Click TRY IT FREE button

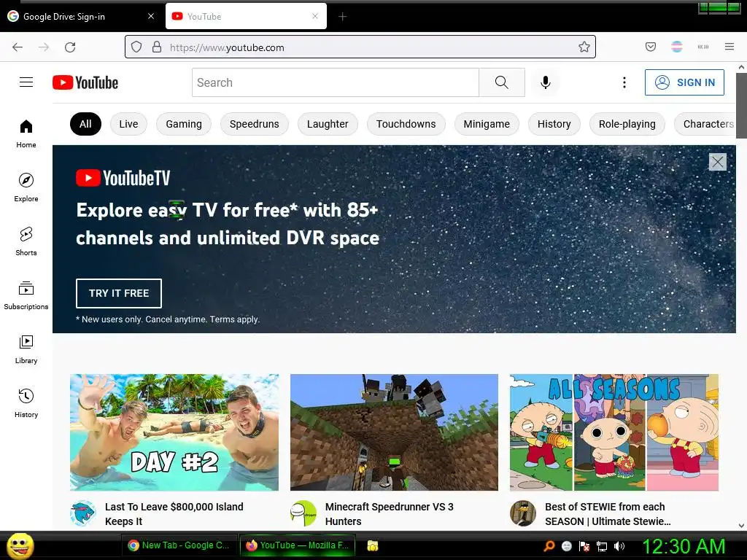coord(119,293)
